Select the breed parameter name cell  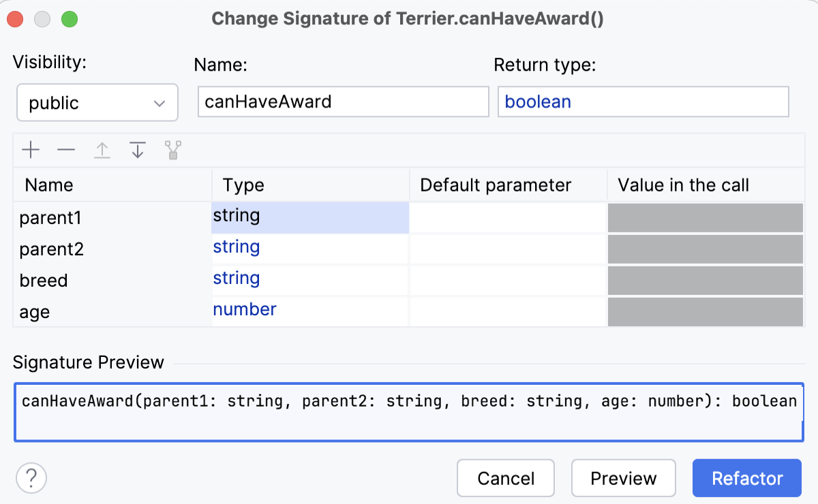112,281
